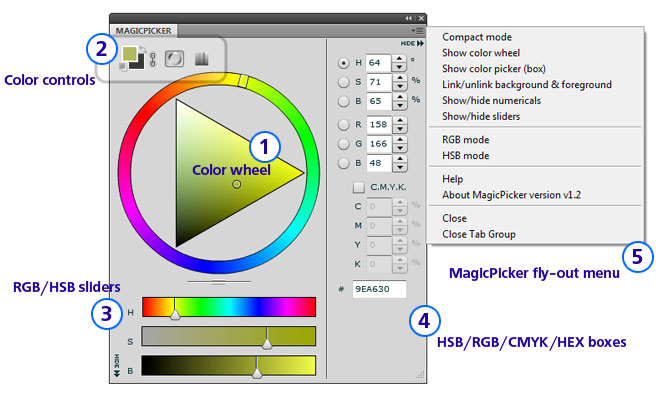Screen dimensions: 656x396
Task: Select the R radio button
Action: pos(343,125)
